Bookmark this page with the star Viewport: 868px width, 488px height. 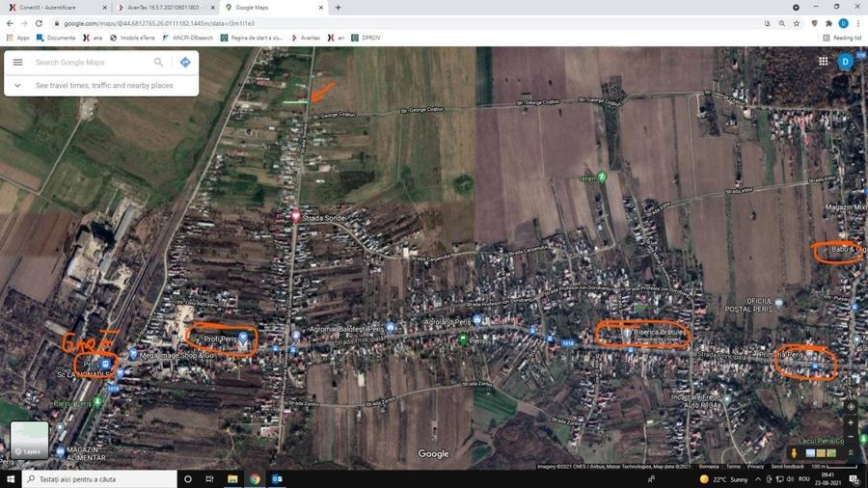pos(796,23)
